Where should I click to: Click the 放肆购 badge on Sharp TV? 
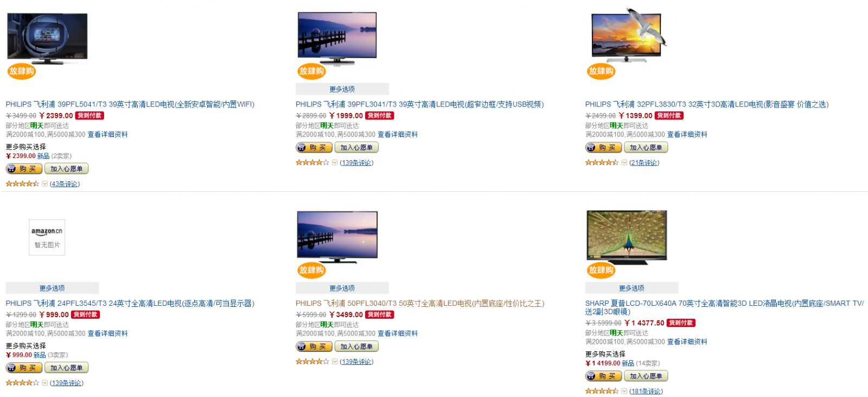tap(601, 270)
